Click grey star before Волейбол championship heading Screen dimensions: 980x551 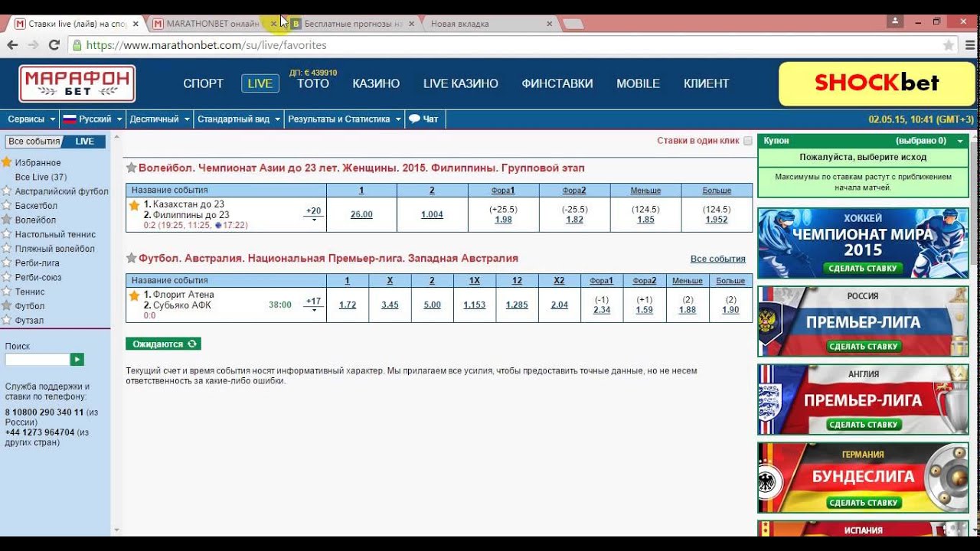click(132, 168)
